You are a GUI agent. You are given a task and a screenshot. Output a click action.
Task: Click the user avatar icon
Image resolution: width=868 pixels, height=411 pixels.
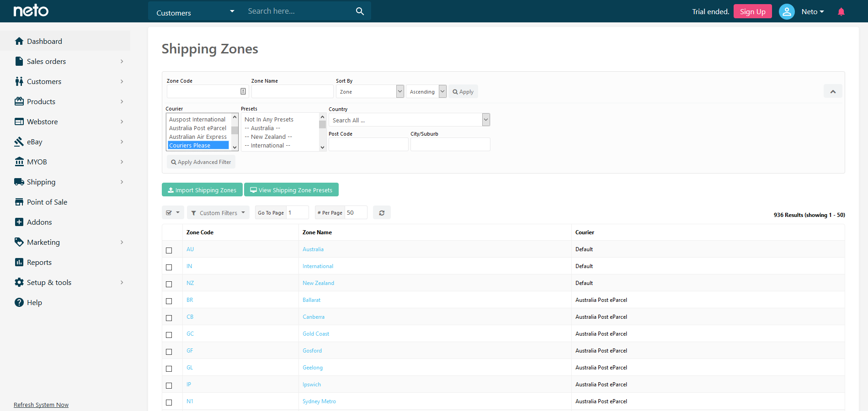[787, 12]
